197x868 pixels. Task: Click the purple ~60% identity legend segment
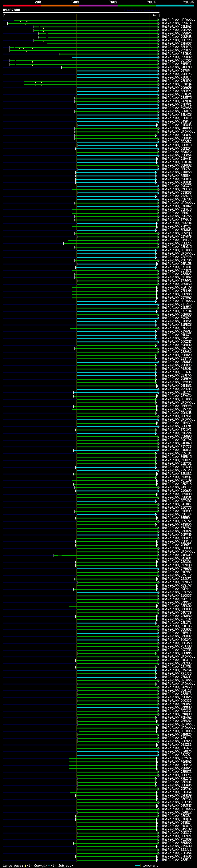(99, 6)
